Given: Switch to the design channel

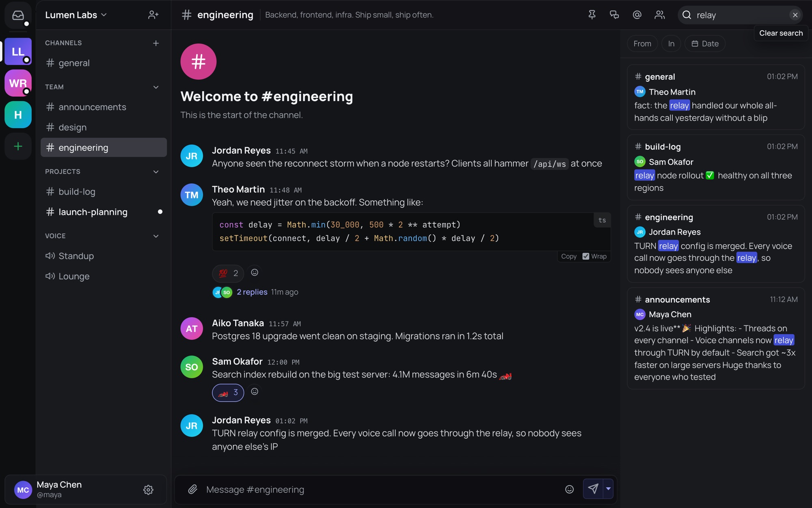Looking at the screenshot, I should click(104, 127).
